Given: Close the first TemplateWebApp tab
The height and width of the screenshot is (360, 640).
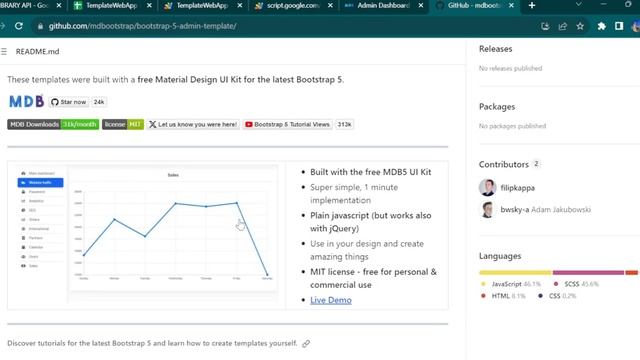Looking at the screenshot, I should (149, 5).
